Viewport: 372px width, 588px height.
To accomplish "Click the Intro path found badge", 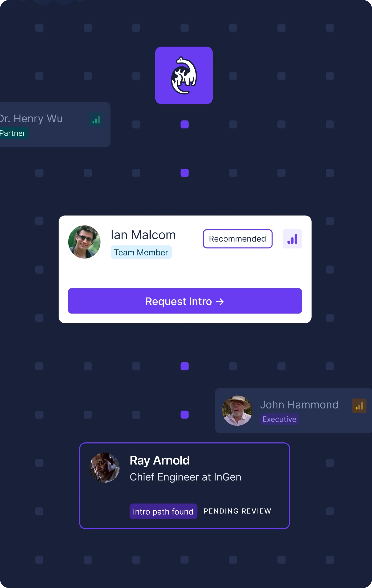I will [x=163, y=511].
